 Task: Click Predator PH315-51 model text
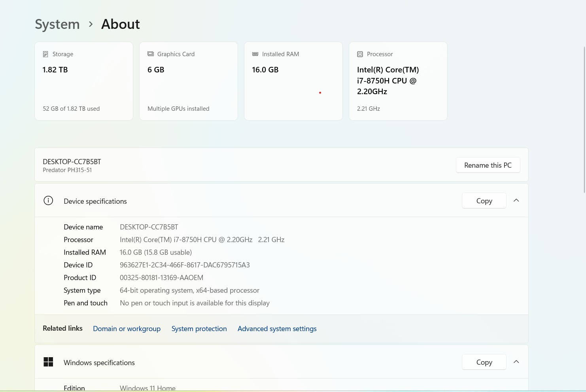(67, 170)
